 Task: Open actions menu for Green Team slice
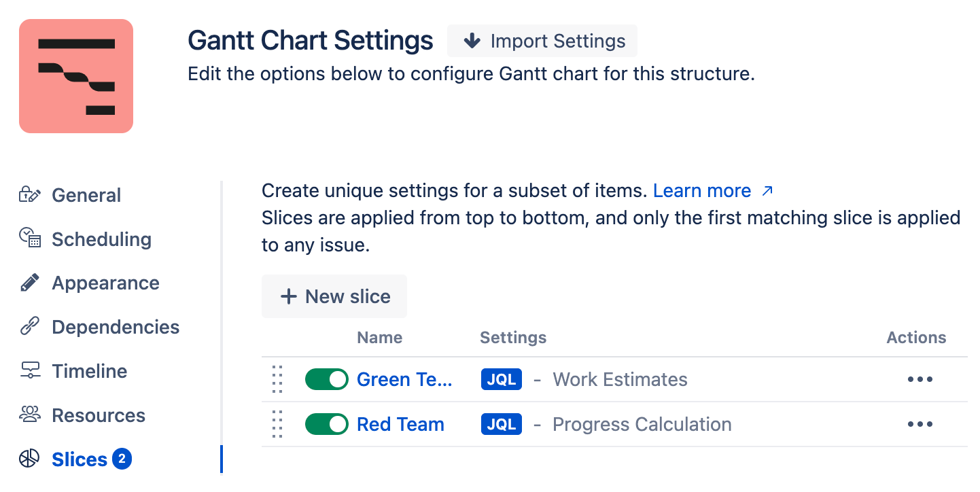click(920, 379)
